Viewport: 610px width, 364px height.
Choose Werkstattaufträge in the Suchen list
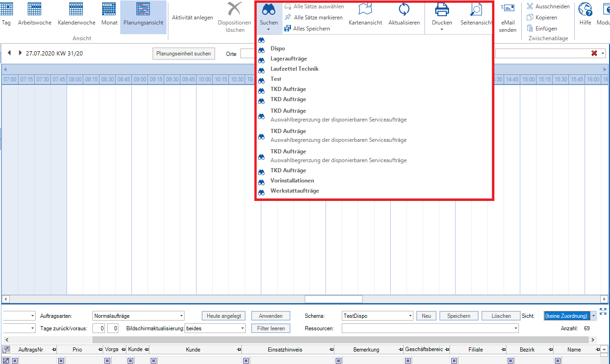[295, 191]
